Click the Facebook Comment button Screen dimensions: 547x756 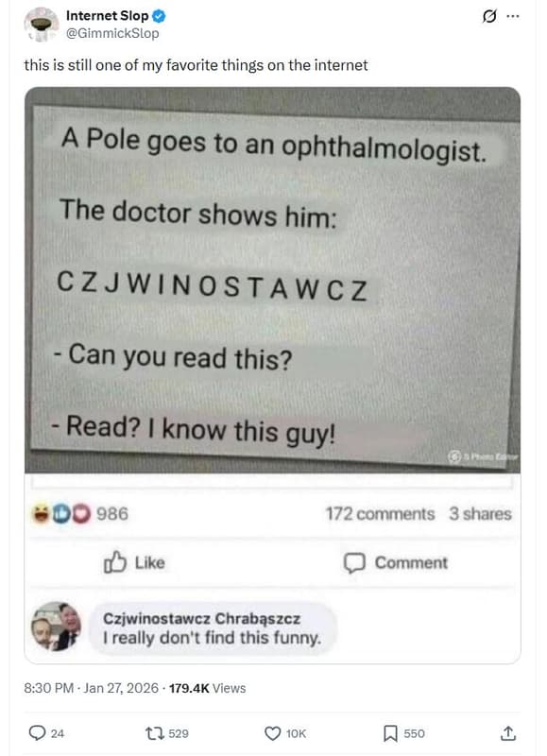point(396,562)
